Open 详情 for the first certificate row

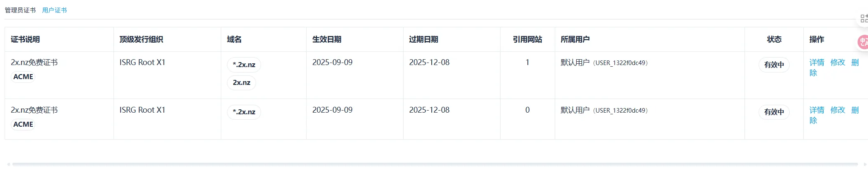tap(817, 63)
